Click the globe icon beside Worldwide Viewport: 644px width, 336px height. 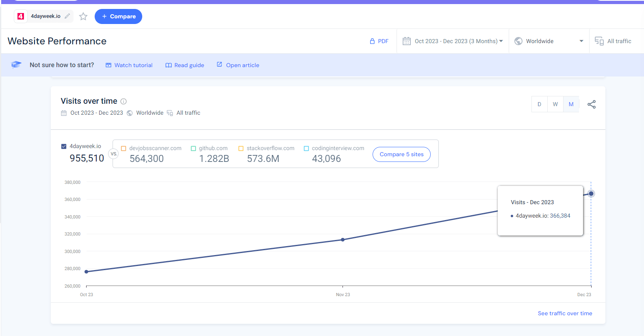coord(518,41)
